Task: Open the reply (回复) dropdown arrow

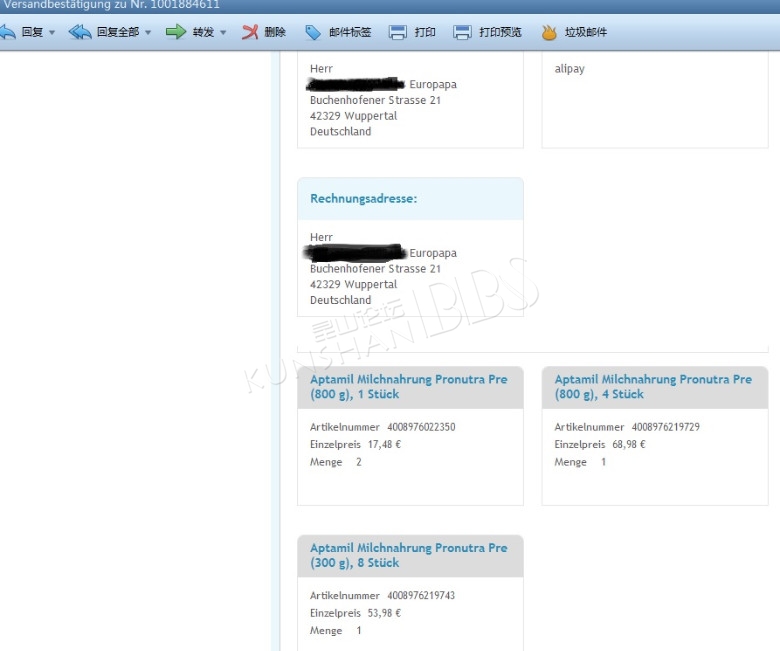Action: (52, 33)
